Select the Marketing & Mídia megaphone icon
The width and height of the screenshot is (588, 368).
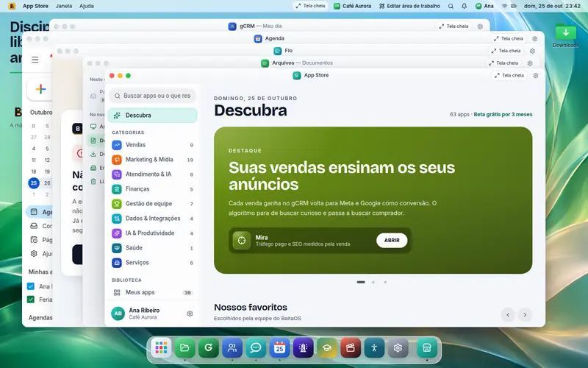click(x=117, y=160)
